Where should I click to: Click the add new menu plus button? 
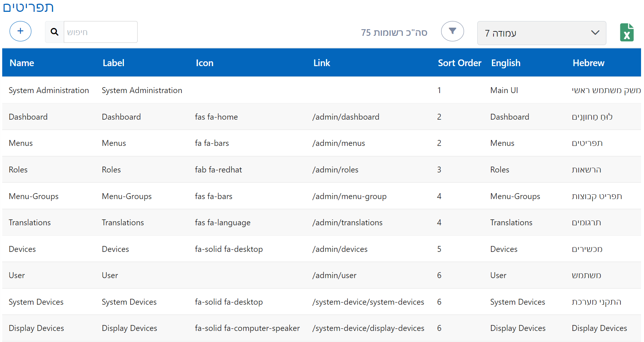coord(20,31)
